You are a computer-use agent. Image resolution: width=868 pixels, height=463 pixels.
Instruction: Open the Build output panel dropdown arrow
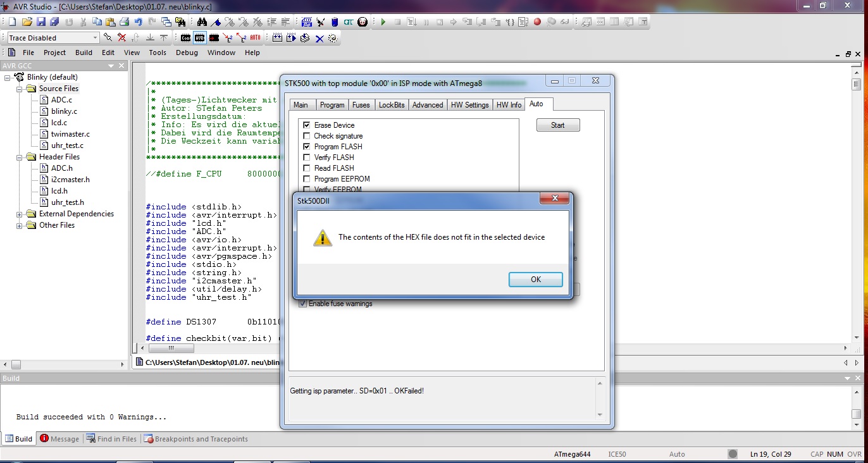[x=848, y=378]
